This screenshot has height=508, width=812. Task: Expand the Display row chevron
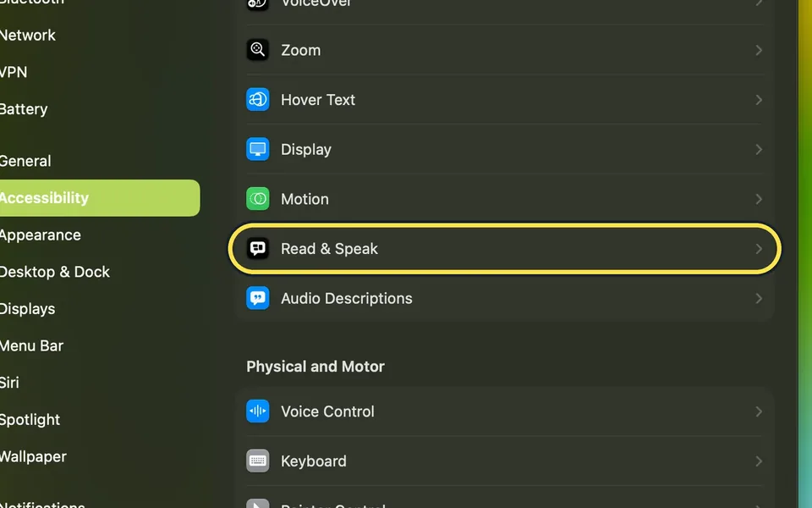click(759, 149)
